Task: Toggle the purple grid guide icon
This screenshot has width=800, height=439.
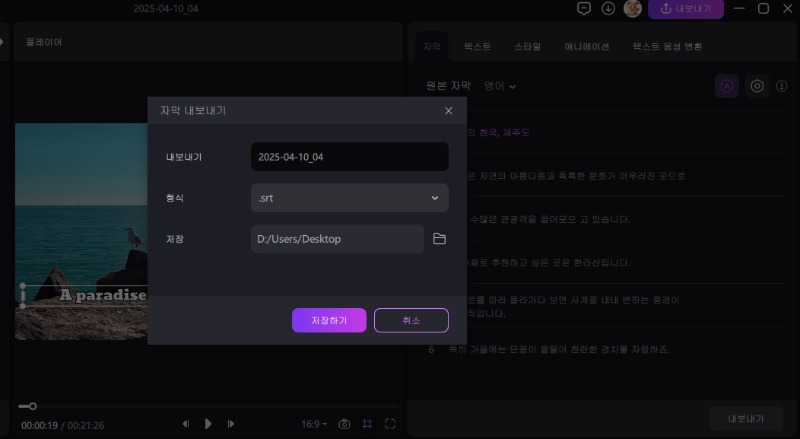Action: click(x=367, y=424)
